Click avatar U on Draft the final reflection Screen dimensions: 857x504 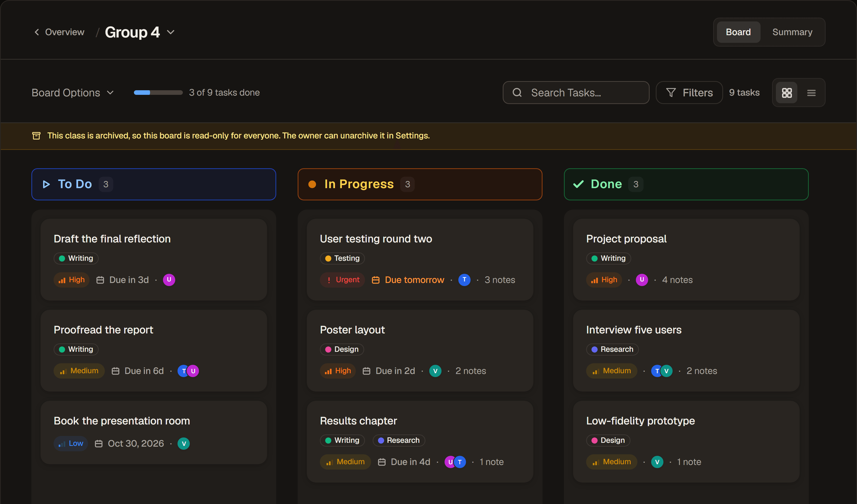tap(169, 280)
